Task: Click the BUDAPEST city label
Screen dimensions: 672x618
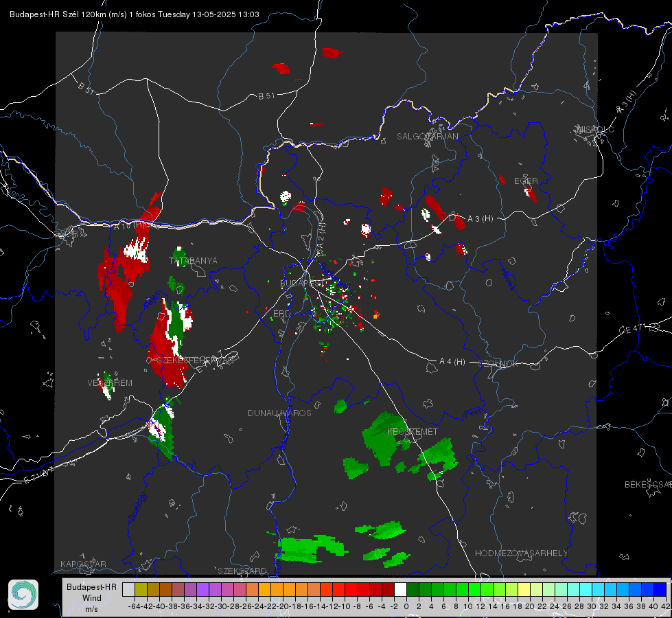Action: point(301,283)
